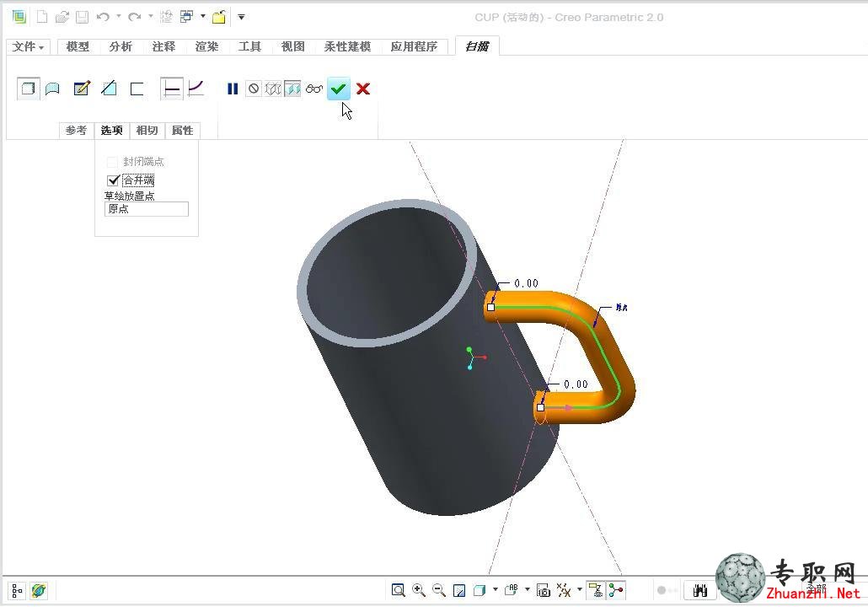Toggle the remove material option
The width and height of the screenshot is (868, 607).
point(109,89)
